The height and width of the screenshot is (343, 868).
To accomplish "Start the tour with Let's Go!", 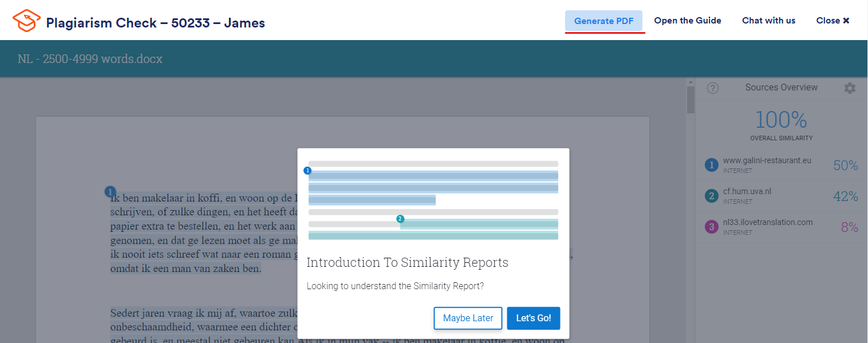I will coord(533,318).
